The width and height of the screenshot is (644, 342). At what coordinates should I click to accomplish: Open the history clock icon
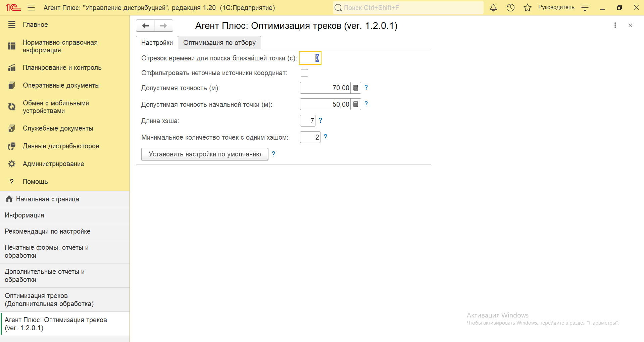(510, 8)
